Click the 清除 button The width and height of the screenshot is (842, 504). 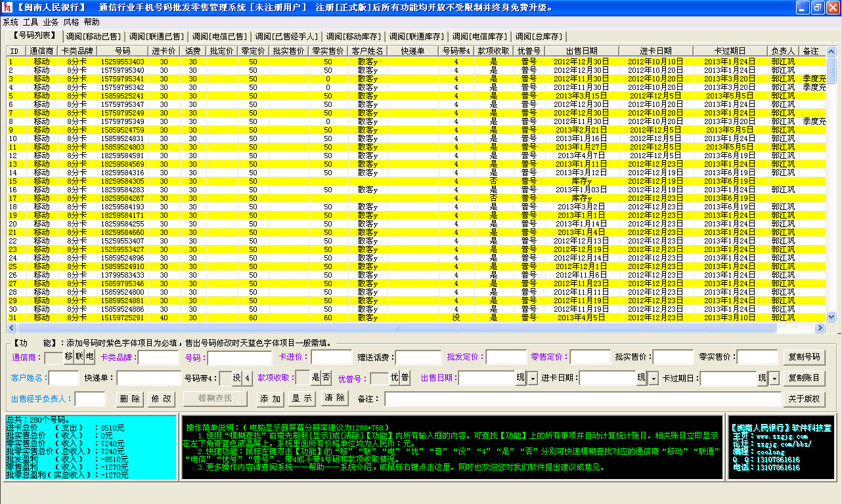click(335, 399)
